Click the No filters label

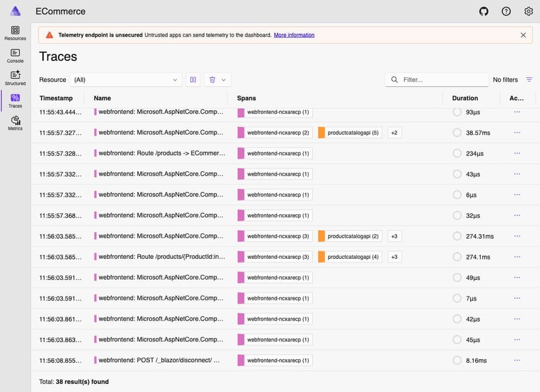pos(505,80)
